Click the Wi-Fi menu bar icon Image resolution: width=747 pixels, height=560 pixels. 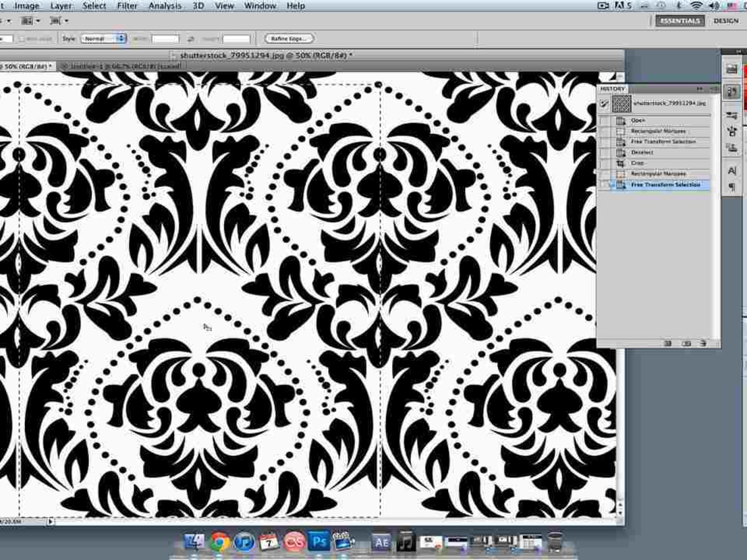(x=696, y=6)
